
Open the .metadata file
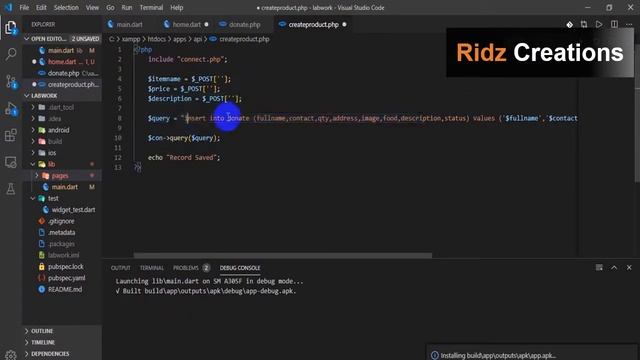pyautogui.click(x=62, y=233)
